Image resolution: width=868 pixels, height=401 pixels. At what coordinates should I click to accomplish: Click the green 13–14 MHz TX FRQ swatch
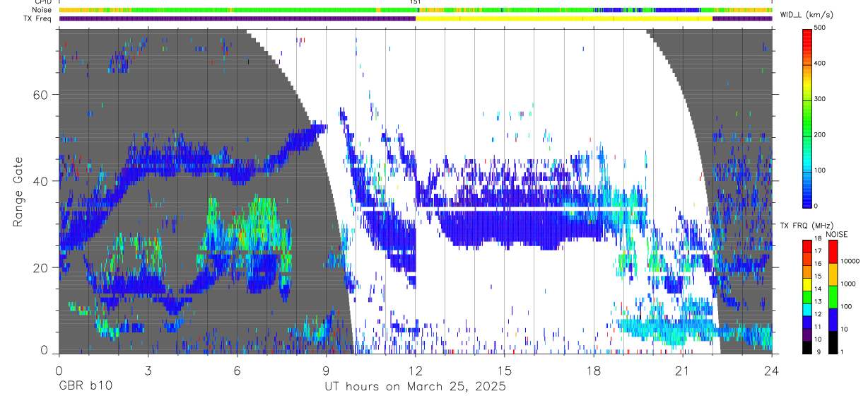[807, 296]
